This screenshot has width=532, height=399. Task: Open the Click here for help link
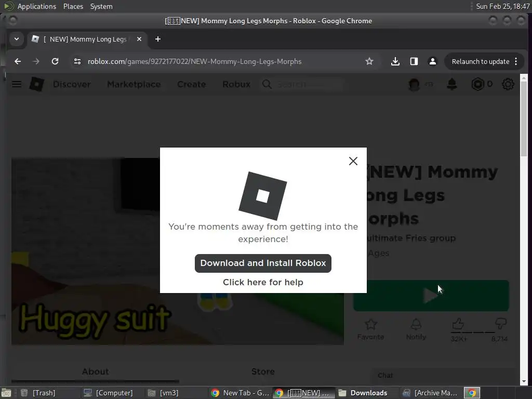(263, 282)
